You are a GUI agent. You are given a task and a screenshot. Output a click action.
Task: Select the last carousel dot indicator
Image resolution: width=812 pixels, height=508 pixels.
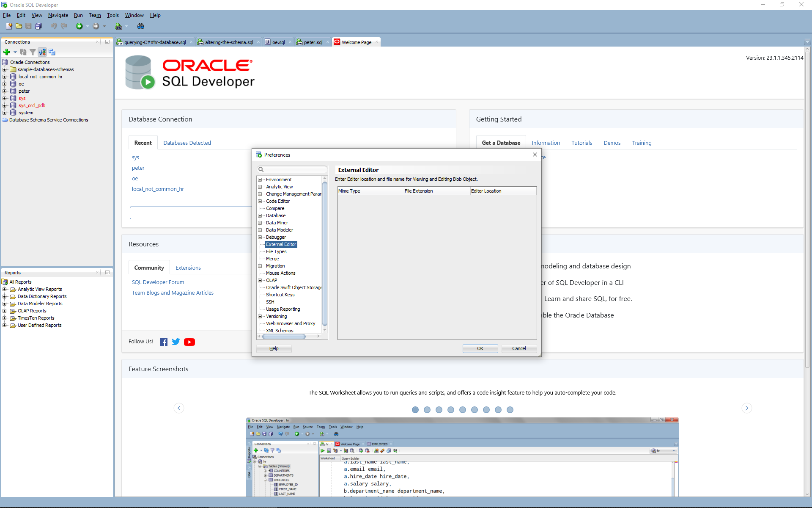click(x=510, y=410)
